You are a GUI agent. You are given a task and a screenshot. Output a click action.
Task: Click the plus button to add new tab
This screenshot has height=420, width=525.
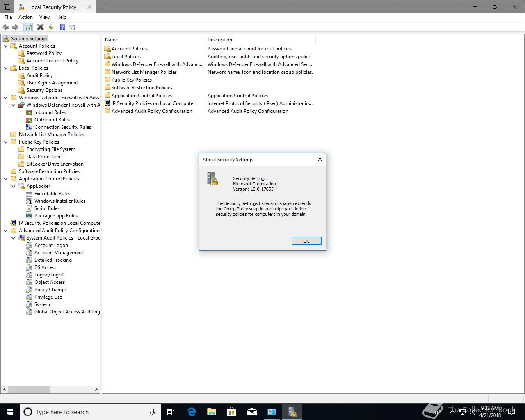click(x=103, y=7)
